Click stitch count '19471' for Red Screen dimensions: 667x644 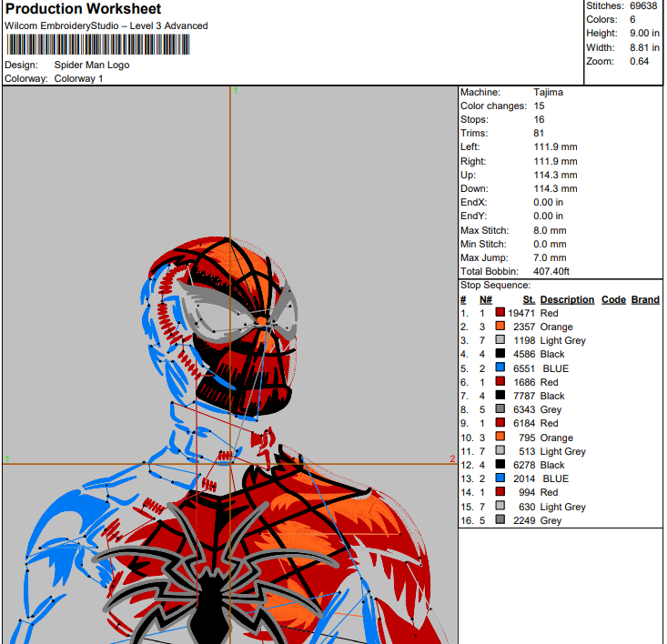click(521, 313)
